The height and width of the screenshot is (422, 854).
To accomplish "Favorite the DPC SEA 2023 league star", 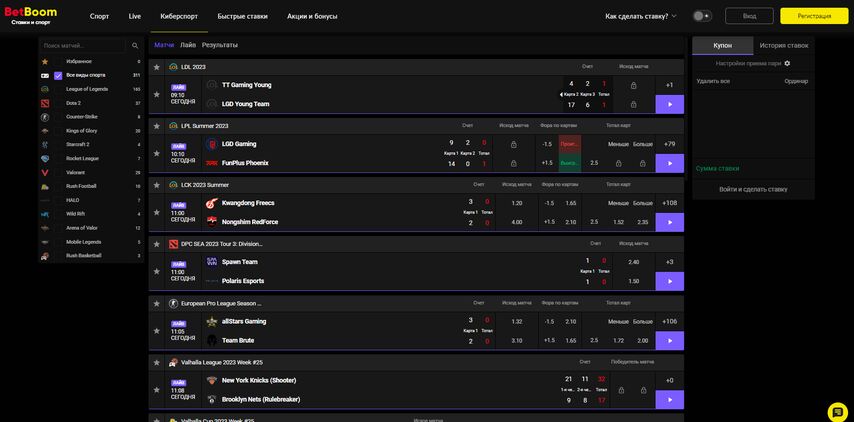I will [157, 244].
